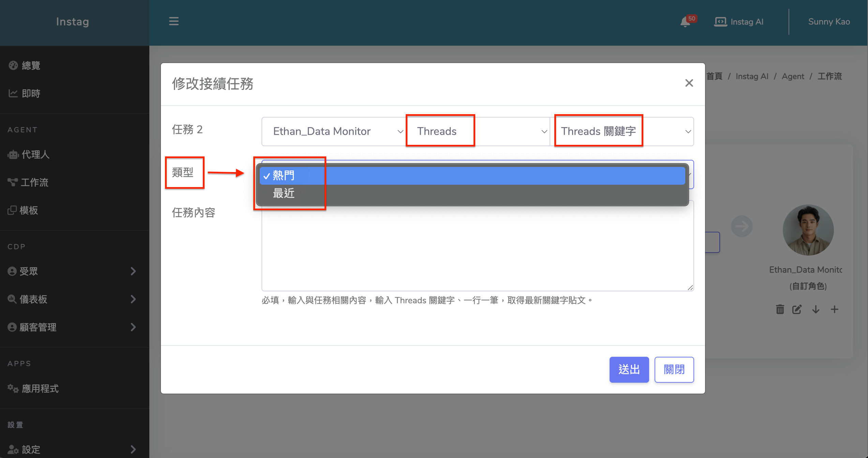Click the edit pencil icon under agent
This screenshot has height=458, width=868.
click(797, 309)
